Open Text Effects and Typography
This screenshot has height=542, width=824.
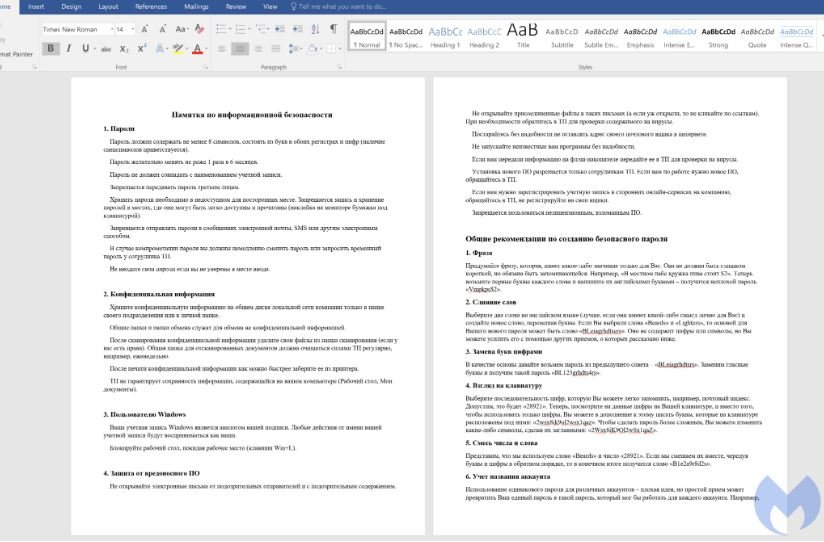click(160, 49)
